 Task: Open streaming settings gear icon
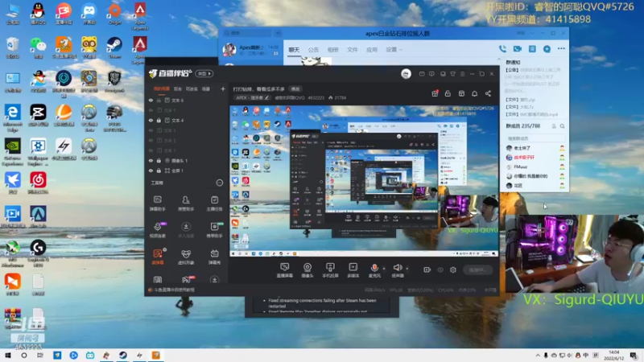(453, 269)
